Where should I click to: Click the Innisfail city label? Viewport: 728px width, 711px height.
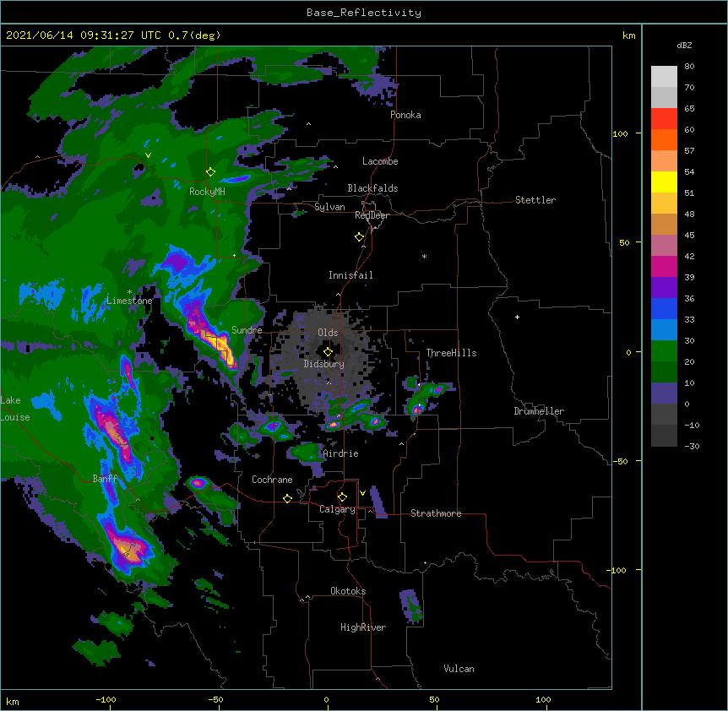(x=350, y=275)
